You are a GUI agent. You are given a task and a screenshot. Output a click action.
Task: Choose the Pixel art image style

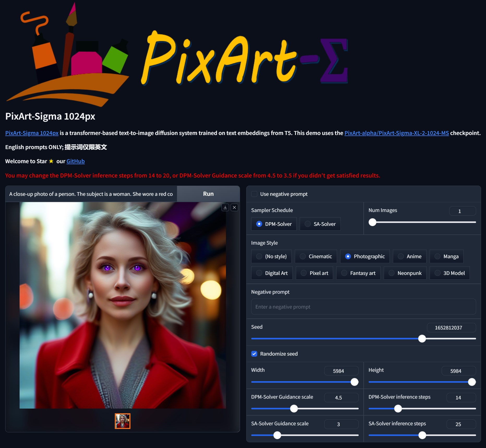314,273
